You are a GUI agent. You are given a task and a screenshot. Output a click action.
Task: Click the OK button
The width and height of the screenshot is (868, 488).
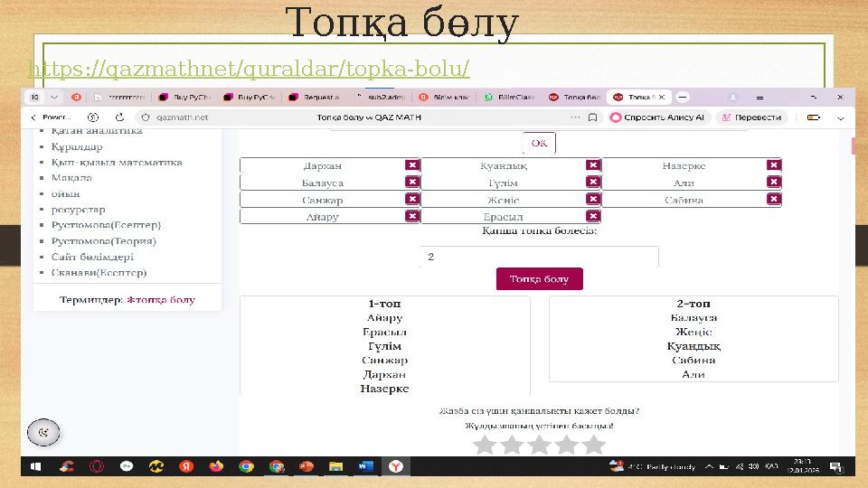[539, 144]
